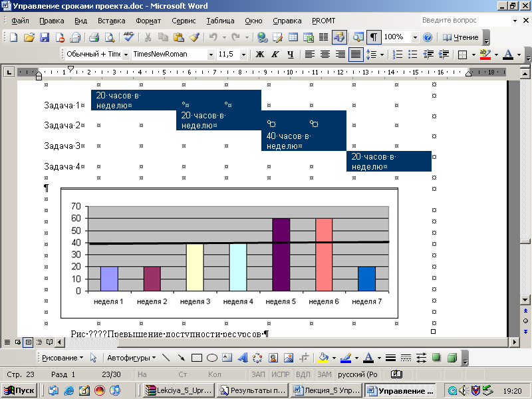Apply the fill color bucket

coord(324,358)
